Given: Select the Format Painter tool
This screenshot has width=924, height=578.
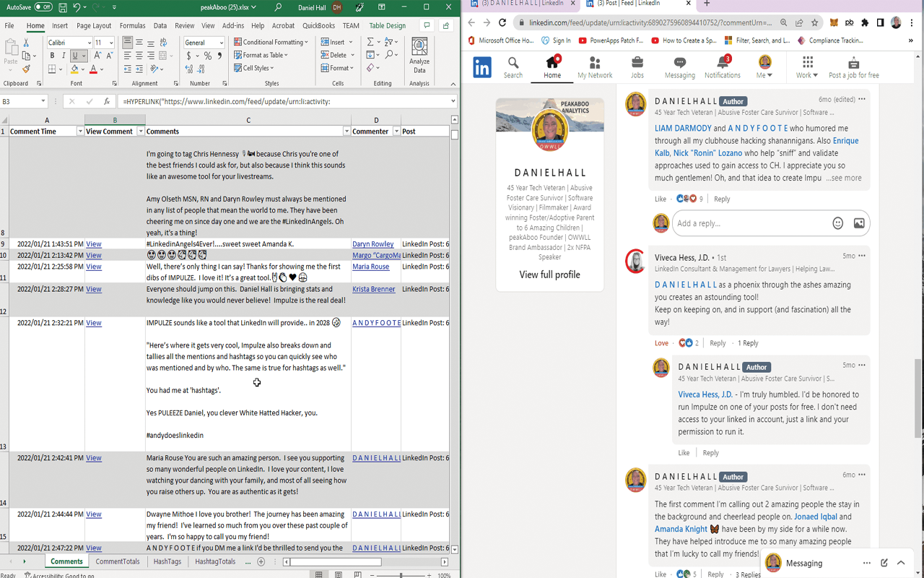Looking at the screenshot, I should tap(25, 70).
